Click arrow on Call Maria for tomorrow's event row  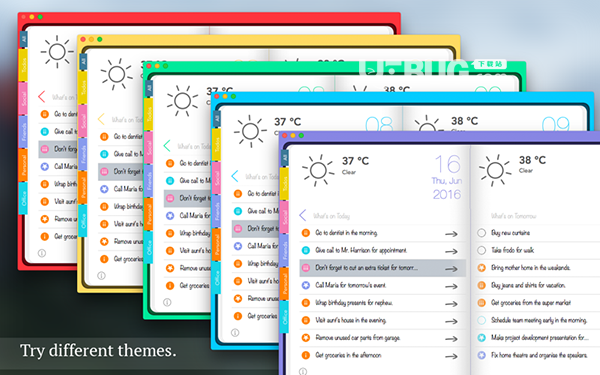pyautogui.click(x=452, y=286)
